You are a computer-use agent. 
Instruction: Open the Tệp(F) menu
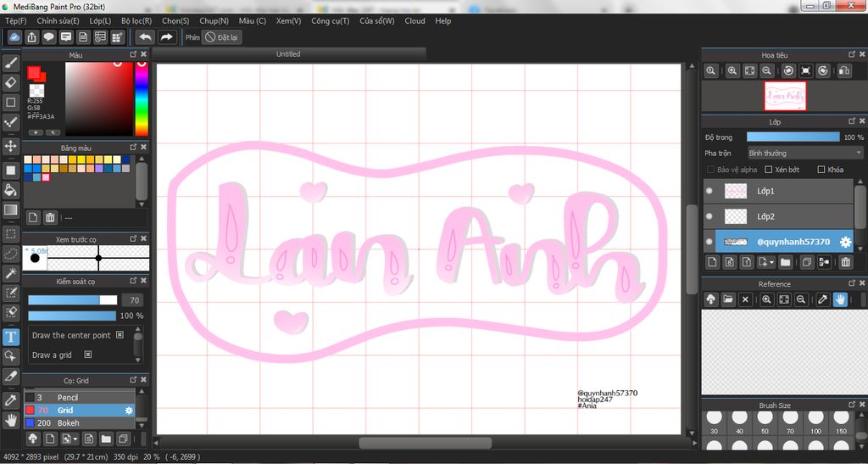[15, 20]
